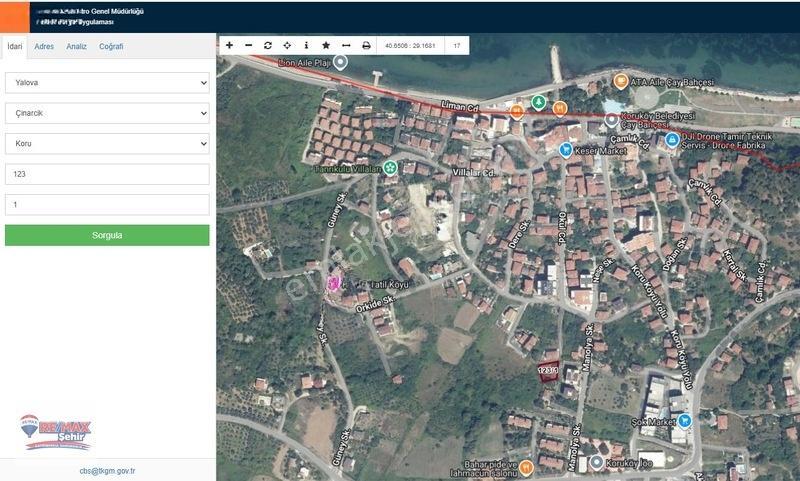Click the Keser Market shopping cart marker

click(x=565, y=150)
